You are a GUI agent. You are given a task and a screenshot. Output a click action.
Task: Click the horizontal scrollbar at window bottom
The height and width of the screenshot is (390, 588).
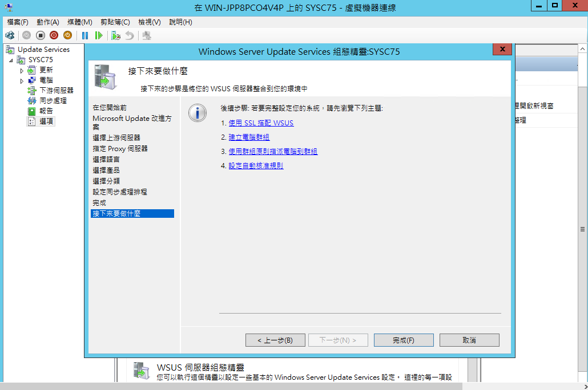(231, 386)
